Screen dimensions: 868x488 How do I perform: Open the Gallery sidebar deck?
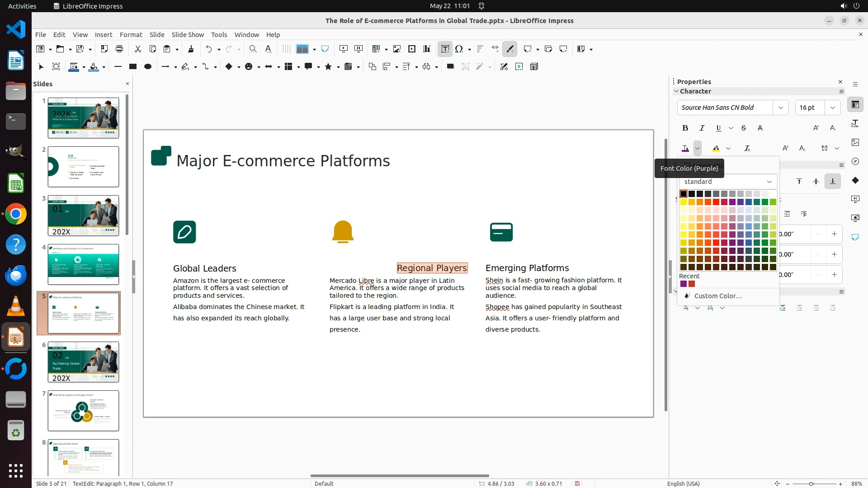coord(855,142)
